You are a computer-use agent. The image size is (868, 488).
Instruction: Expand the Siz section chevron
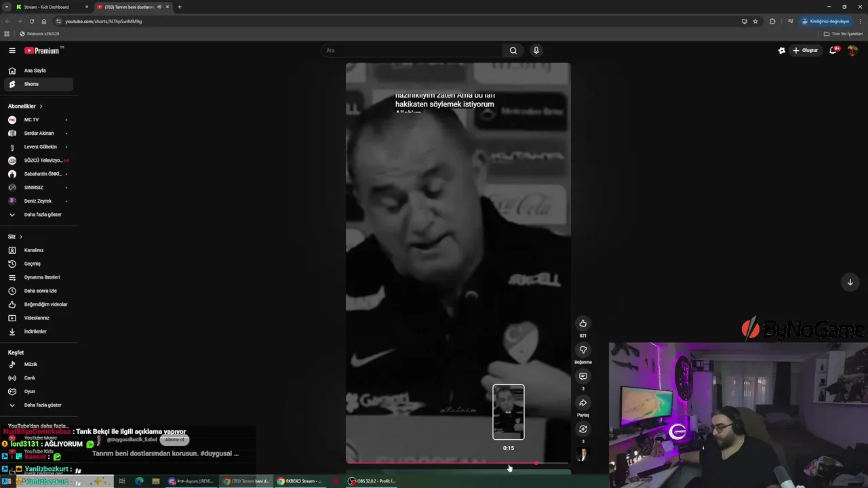pyautogui.click(x=21, y=237)
